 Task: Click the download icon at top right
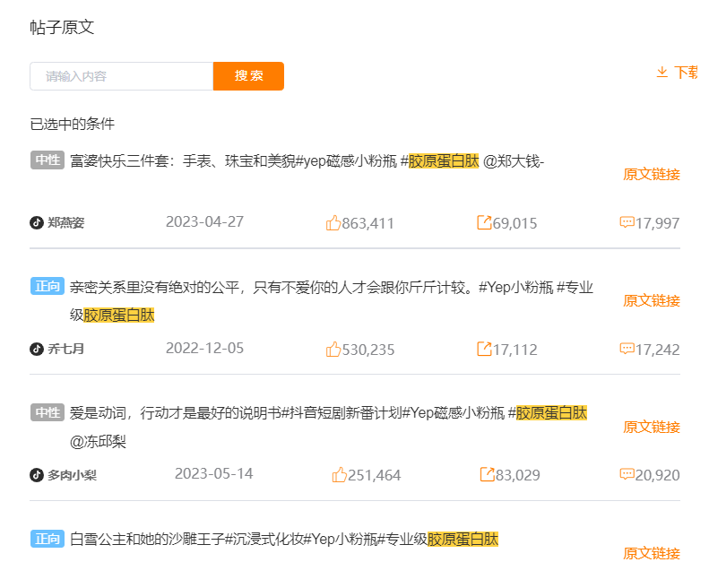click(662, 72)
